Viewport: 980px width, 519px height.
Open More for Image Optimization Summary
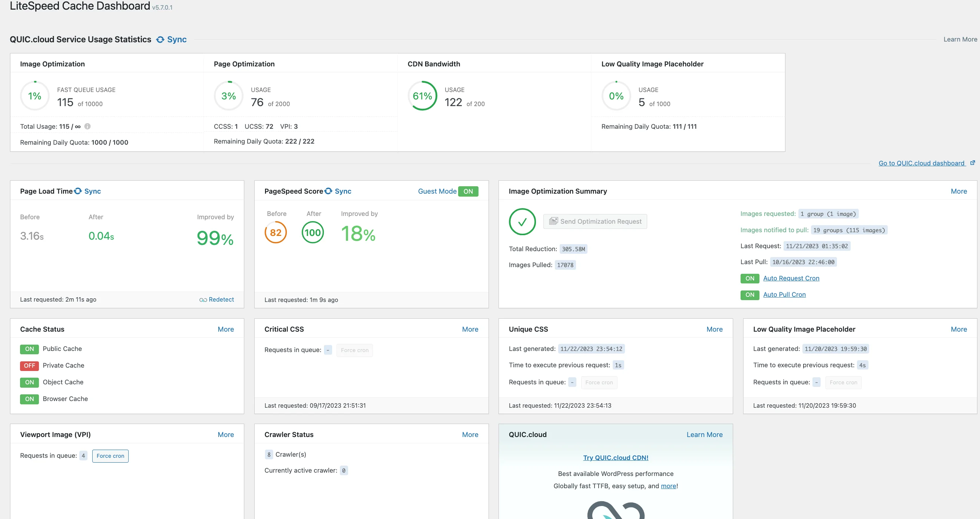click(x=958, y=191)
